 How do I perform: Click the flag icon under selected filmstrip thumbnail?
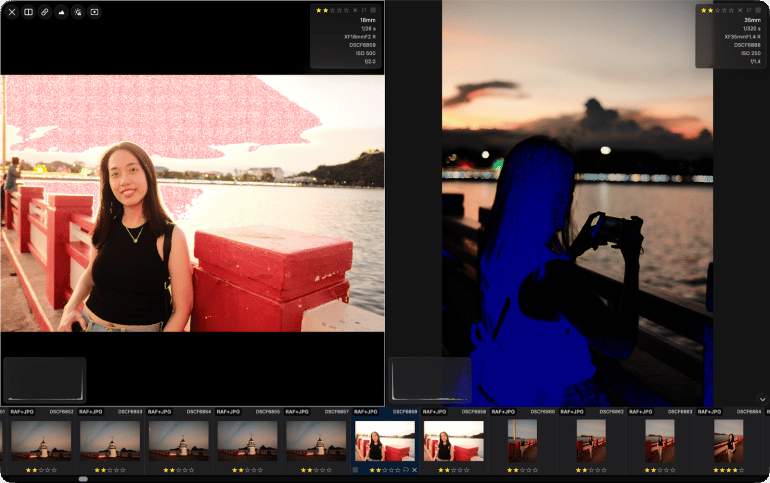tap(405, 469)
